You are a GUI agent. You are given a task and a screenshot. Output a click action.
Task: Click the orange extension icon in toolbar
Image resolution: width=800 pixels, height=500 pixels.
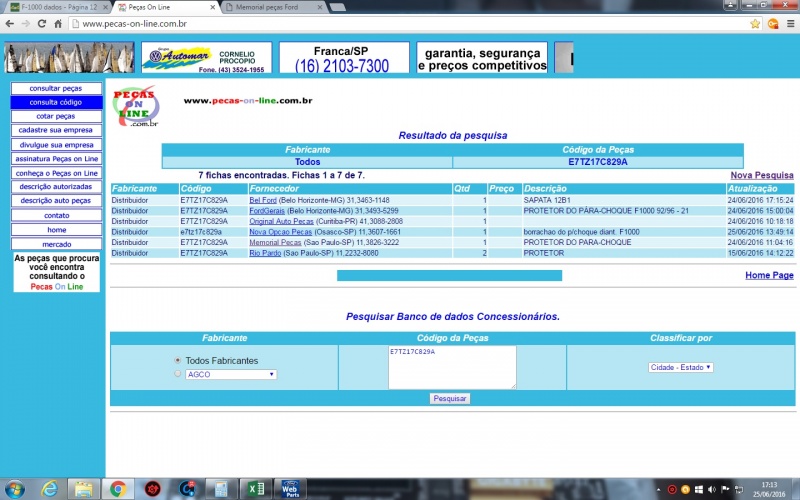tap(773, 23)
